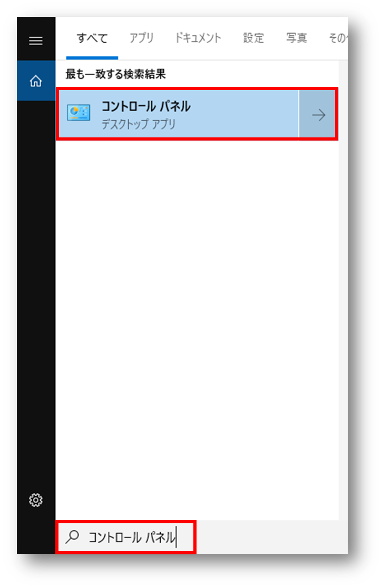Open the partially visible その他 tab

coord(338,38)
